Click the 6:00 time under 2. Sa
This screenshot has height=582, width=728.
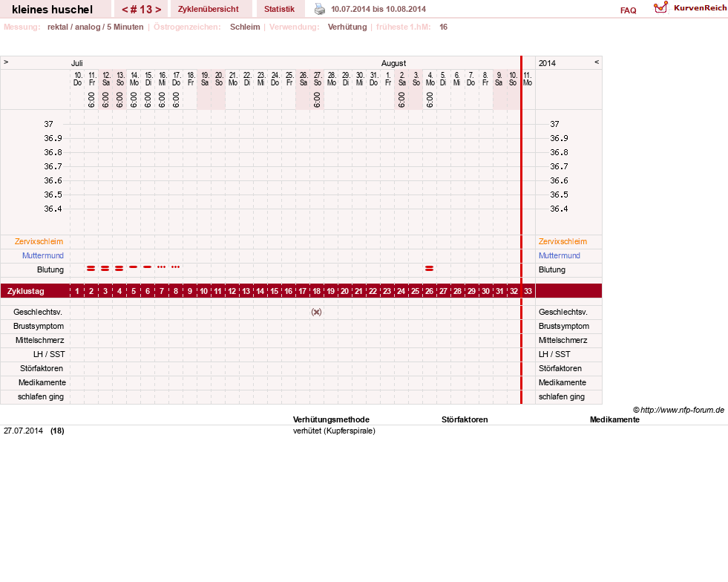401,100
